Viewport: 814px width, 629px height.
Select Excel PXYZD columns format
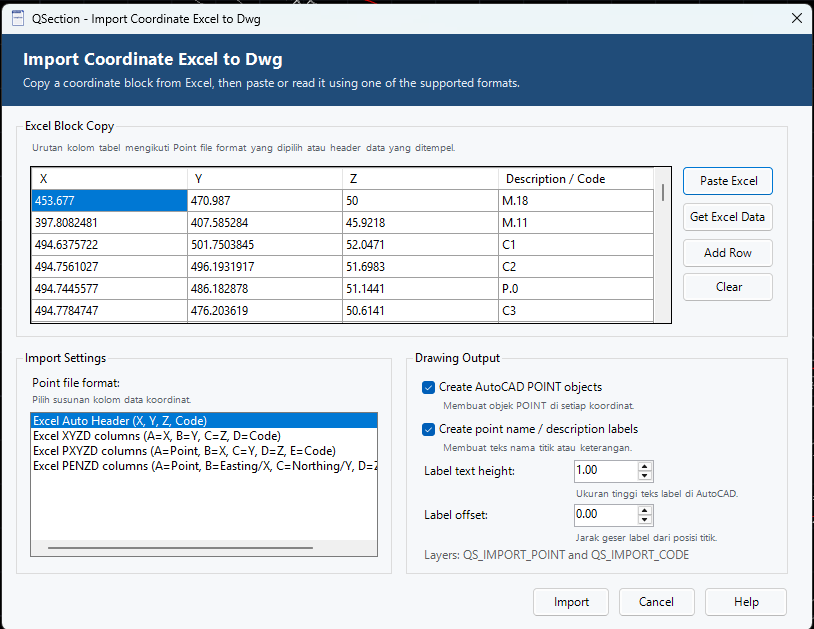204,451
